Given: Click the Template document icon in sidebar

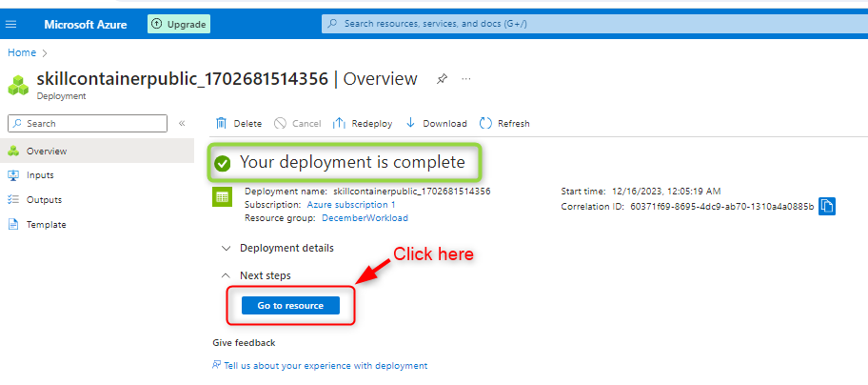Looking at the screenshot, I should point(14,225).
